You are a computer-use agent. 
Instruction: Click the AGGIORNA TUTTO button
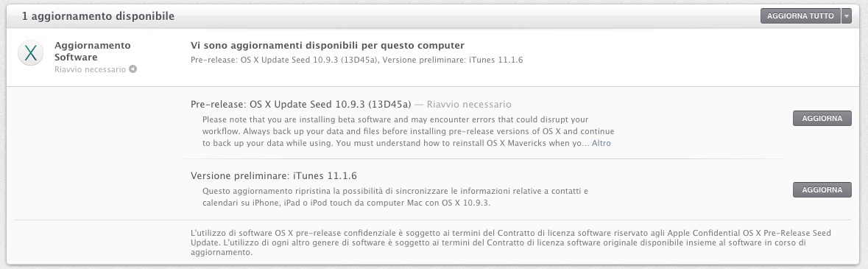tap(800, 16)
